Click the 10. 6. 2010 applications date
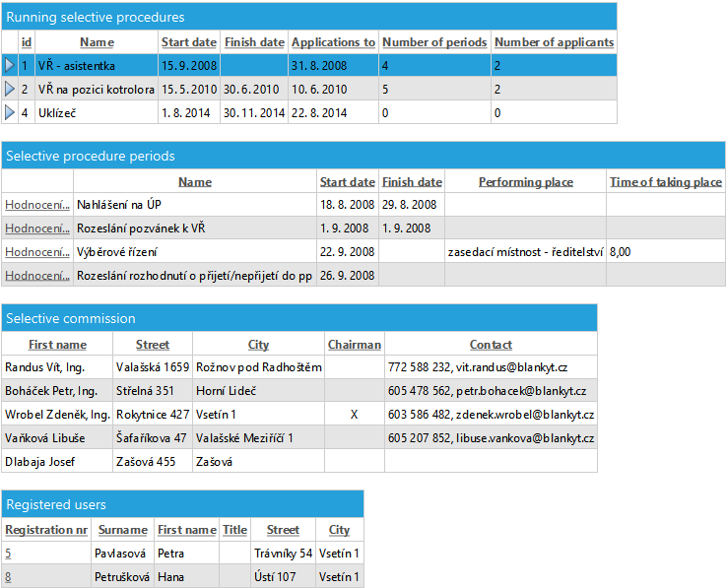Image resolution: width=726 pixels, height=588 pixels. pyautogui.click(x=333, y=89)
